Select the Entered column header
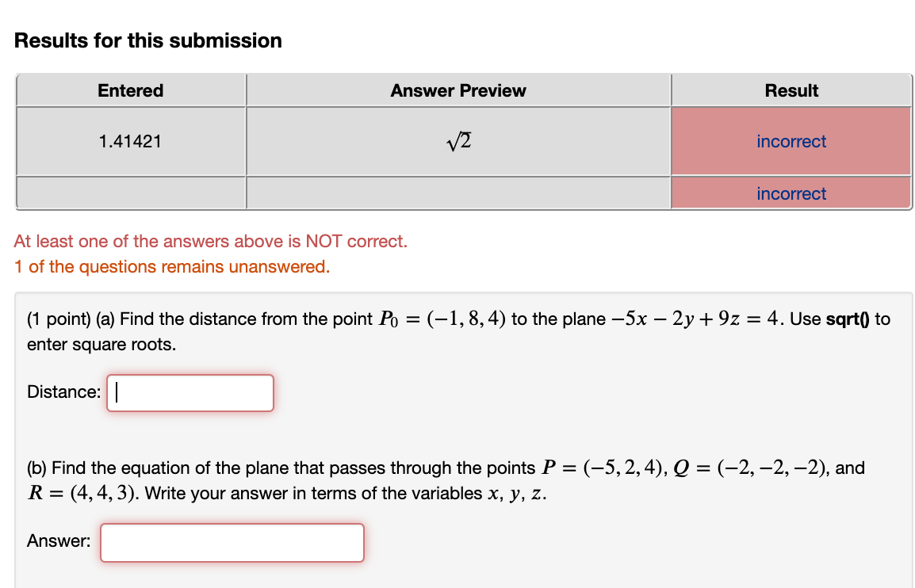915x588 pixels. click(130, 90)
